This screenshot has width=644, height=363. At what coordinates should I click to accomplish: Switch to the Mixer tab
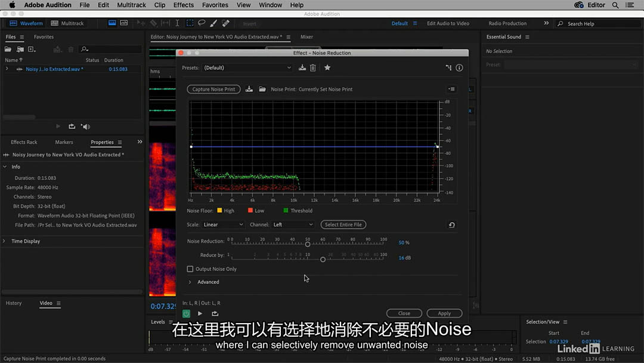pos(306,37)
